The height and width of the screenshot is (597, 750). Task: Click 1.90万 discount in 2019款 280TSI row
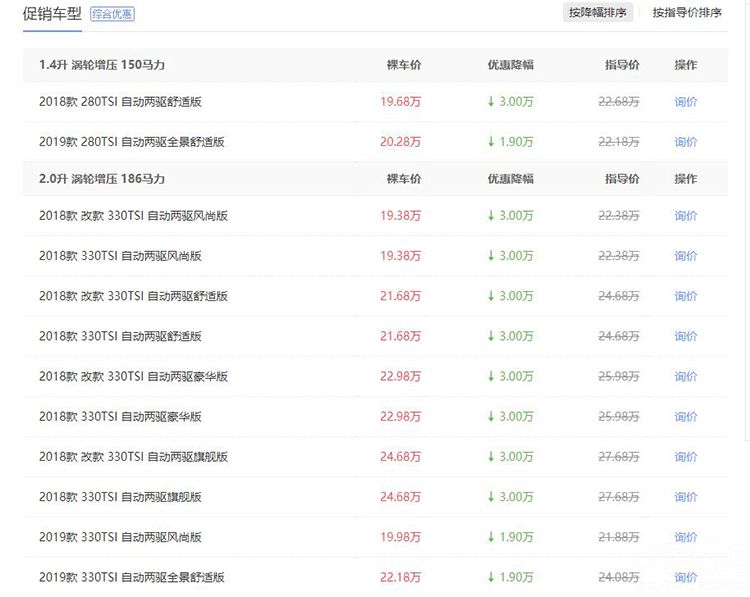click(510, 142)
